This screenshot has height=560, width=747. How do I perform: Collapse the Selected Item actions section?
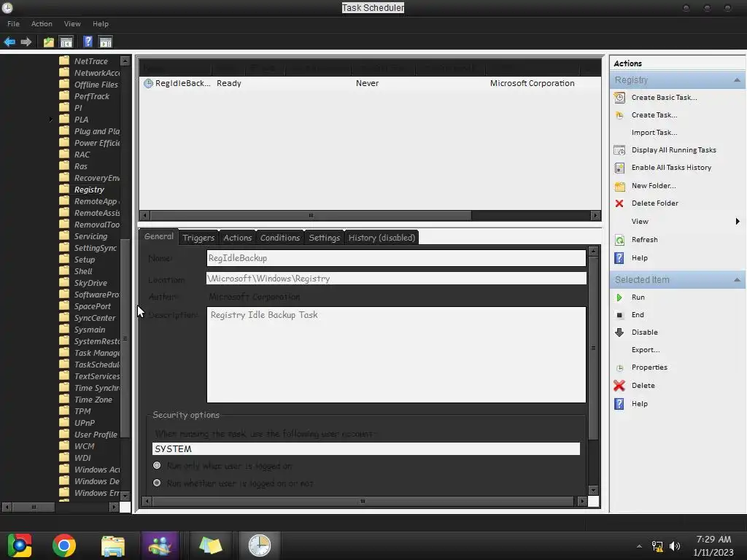coord(737,280)
